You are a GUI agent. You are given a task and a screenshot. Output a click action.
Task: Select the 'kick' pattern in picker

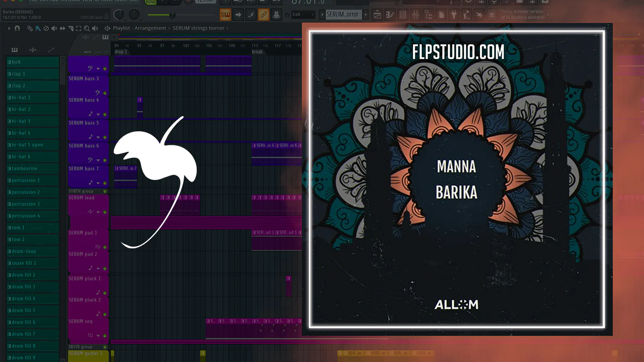point(33,62)
